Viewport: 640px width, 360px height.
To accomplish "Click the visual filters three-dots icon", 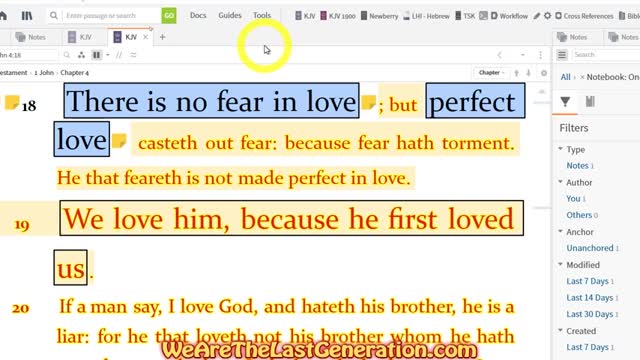I will point(81,55).
